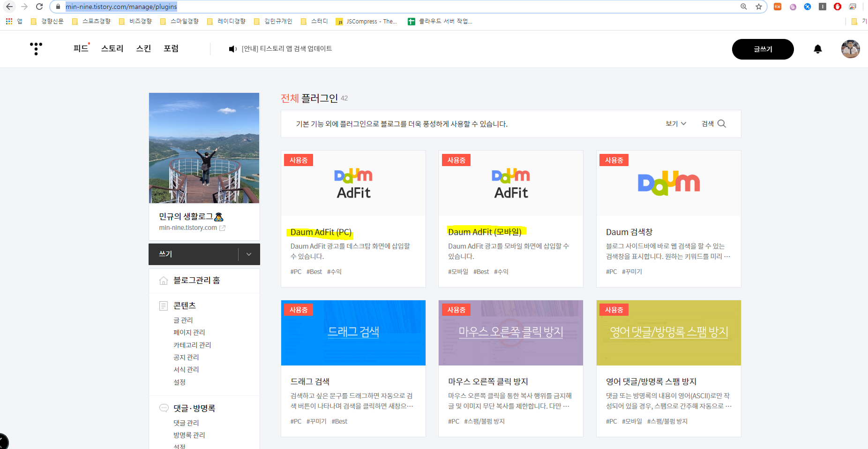Open the 드래그 검색 plugin title
Image resolution: width=868 pixels, height=449 pixels.
[x=310, y=382]
